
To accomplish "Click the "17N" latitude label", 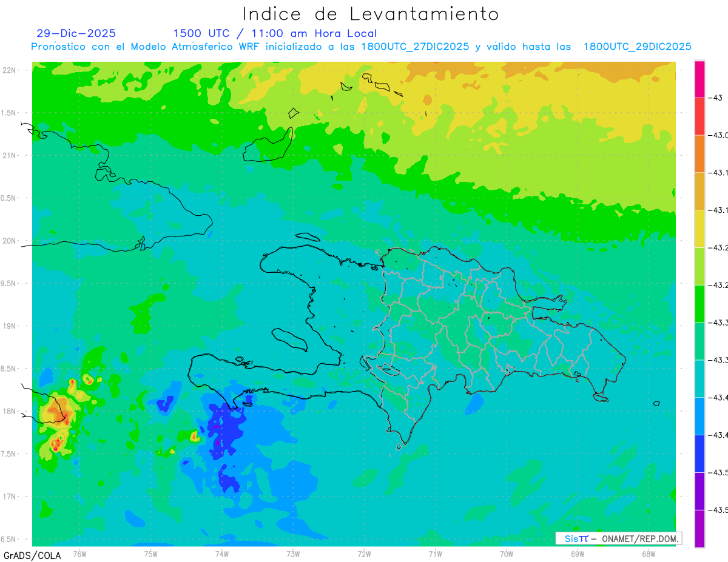I will coord(10,497).
